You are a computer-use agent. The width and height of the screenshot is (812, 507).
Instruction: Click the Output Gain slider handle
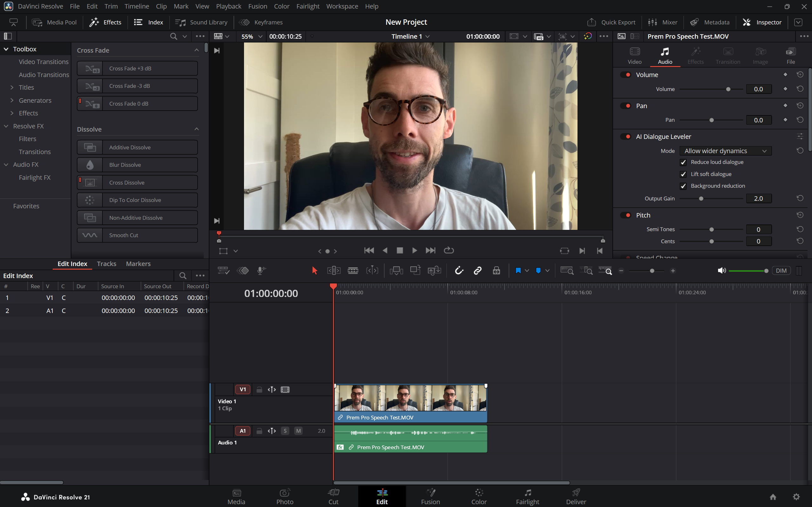701,198
